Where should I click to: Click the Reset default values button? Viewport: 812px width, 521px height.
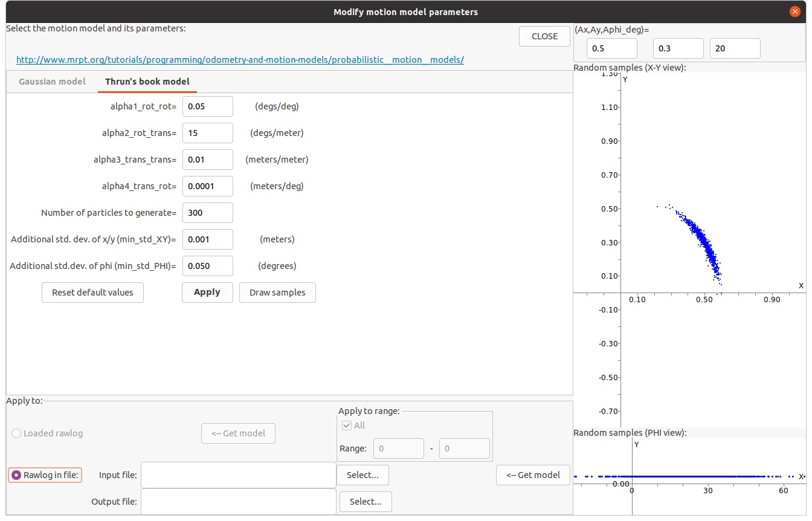click(92, 293)
